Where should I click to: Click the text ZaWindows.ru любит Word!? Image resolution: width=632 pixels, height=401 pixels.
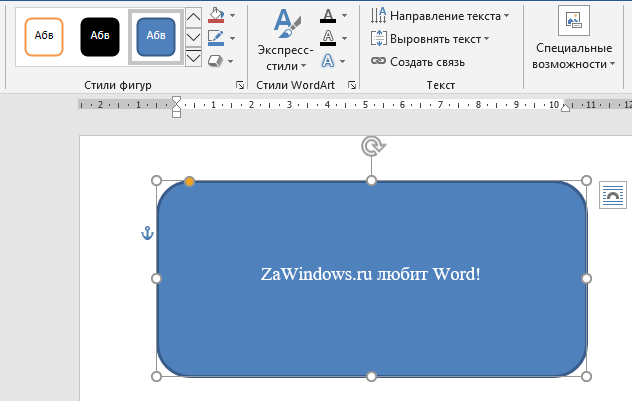coord(370,274)
